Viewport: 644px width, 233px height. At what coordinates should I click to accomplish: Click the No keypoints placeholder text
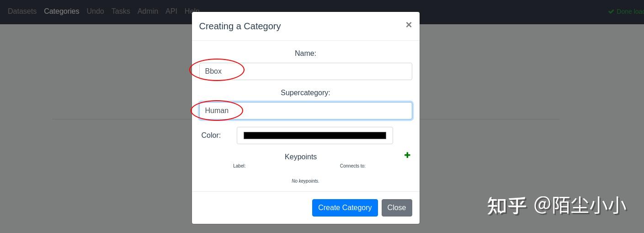pyautogui.click(x=305, y=181)
